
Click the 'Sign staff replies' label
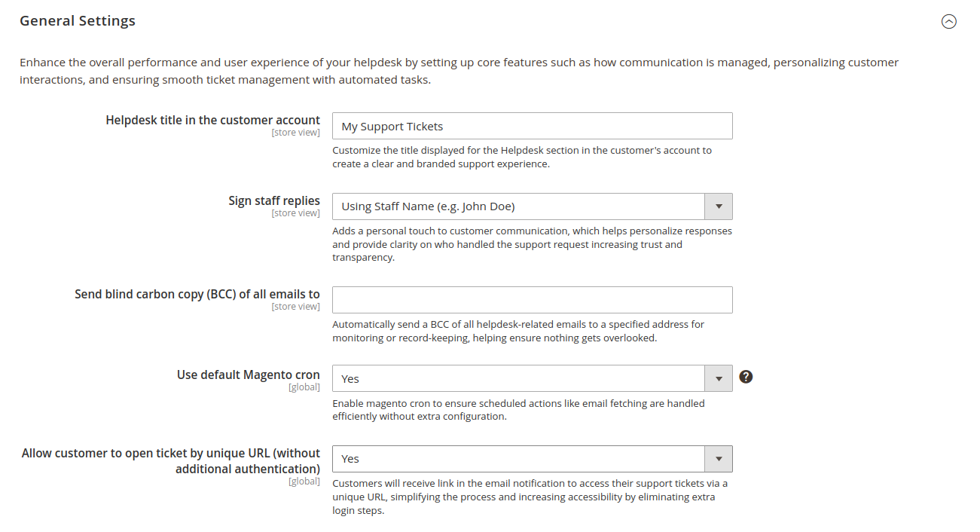274,200
